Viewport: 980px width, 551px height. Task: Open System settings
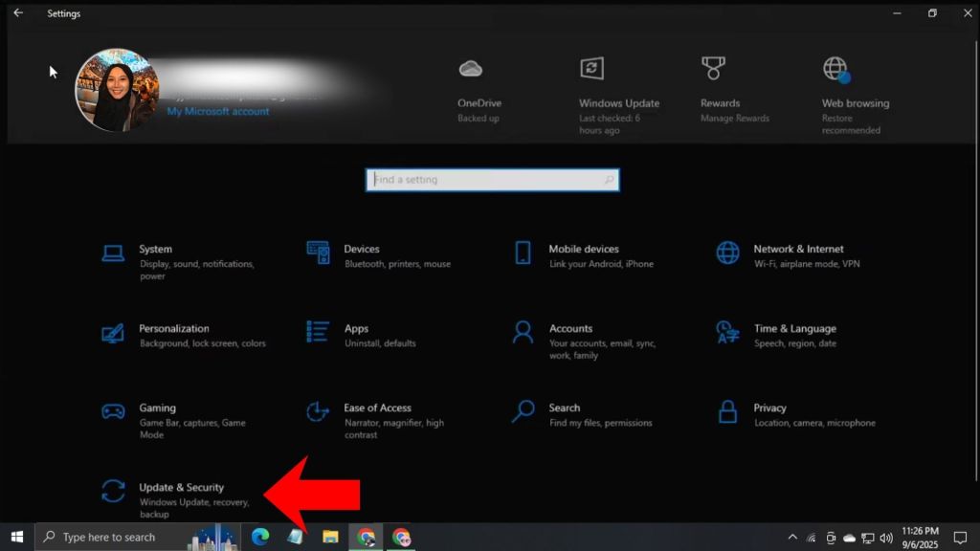click(x=155, y=249)
